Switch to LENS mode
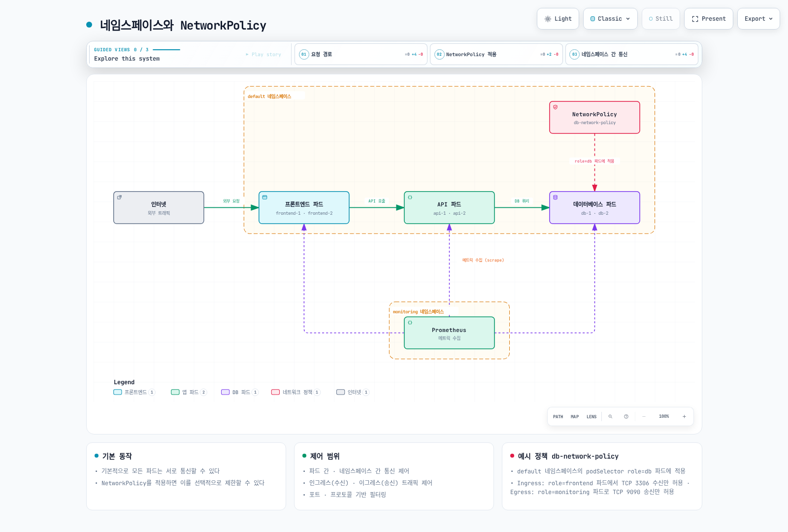 pos(591,417)
